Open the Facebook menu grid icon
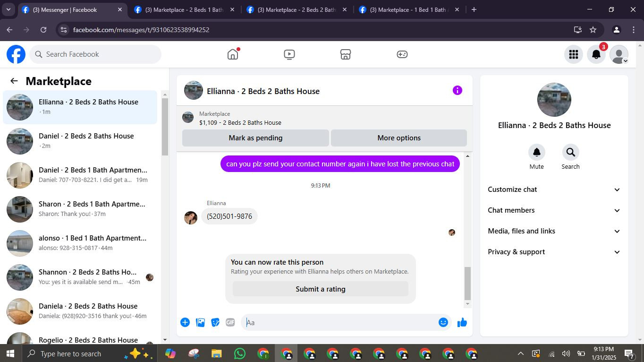The width and height of the screenshot is (644, 362). tap(574, 54)
